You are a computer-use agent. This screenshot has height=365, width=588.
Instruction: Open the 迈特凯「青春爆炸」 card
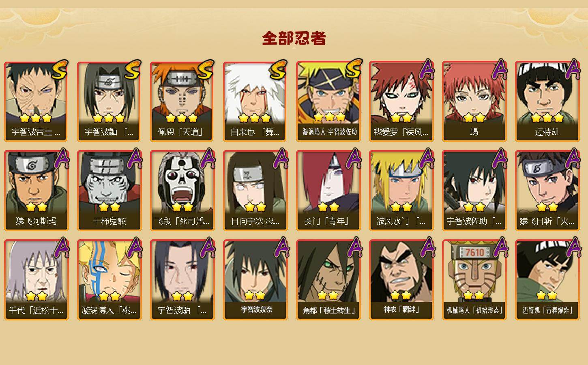(547, 280)
